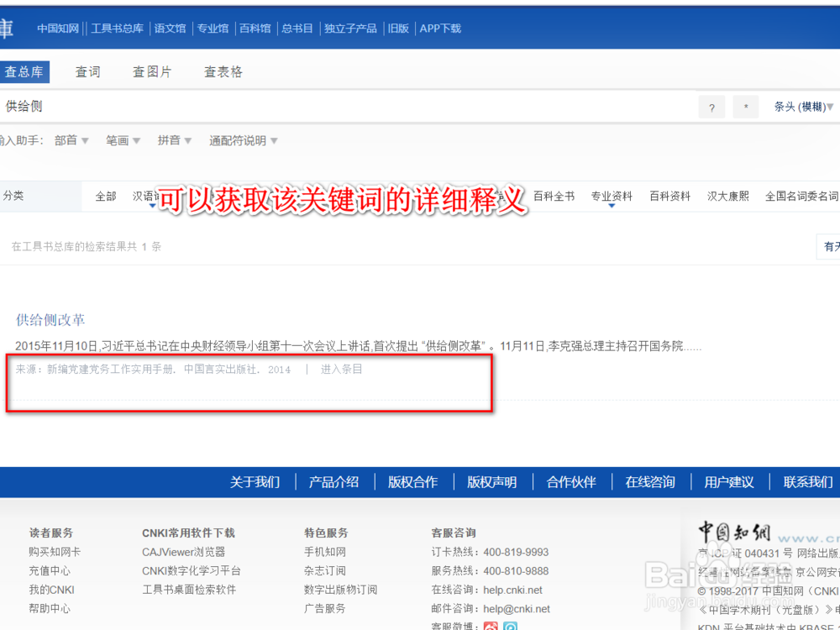Open 帮助中心 link

pos(50,608)
